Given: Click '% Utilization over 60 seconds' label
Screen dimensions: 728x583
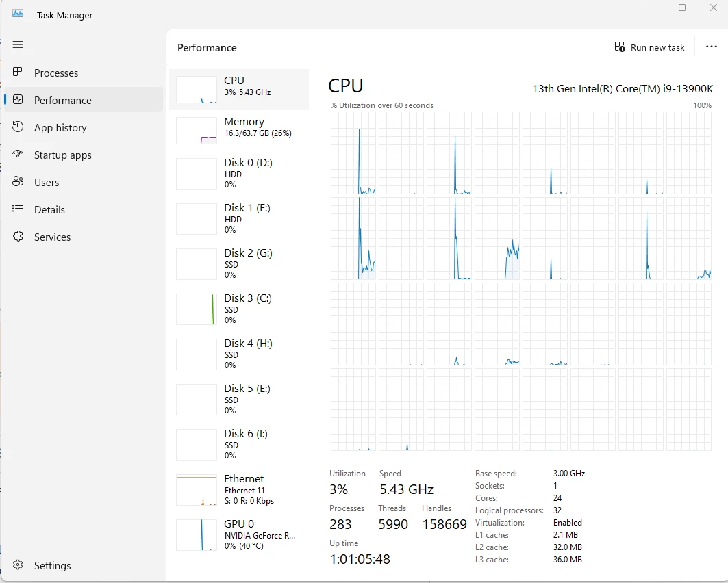Looking at the screenshot, I should point(381,105).
